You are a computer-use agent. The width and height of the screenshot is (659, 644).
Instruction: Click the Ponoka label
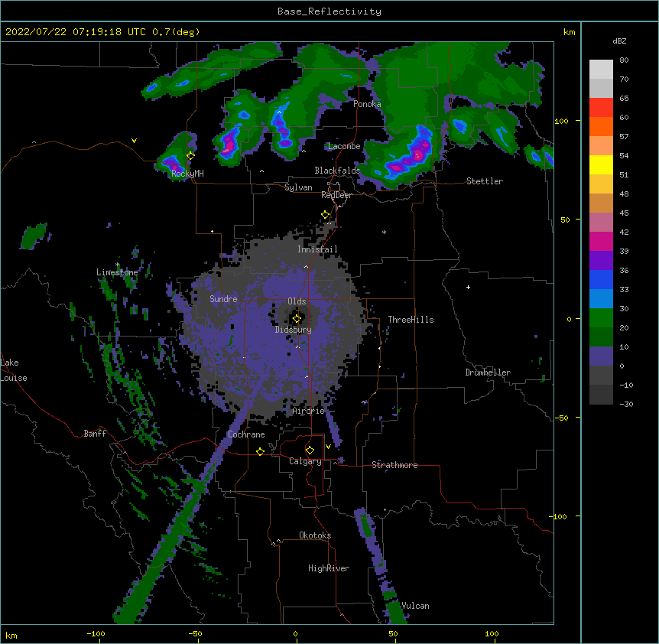(x=367, y=104)
